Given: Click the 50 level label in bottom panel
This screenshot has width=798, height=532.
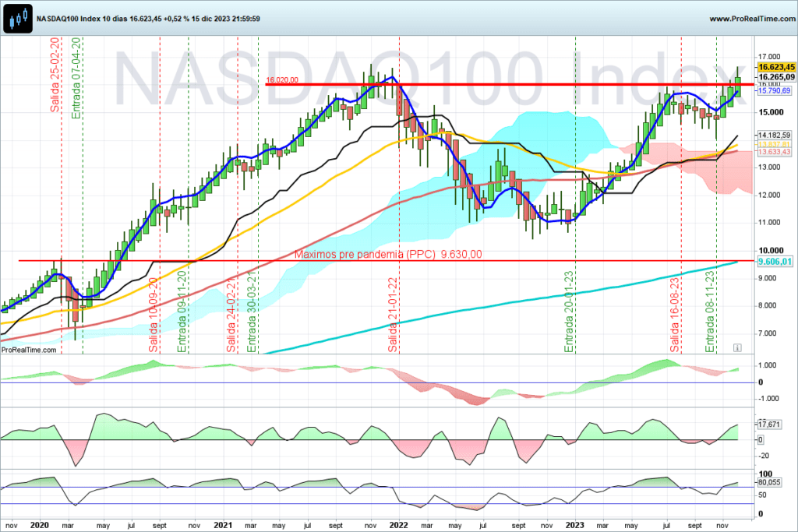Looking at the screenshot, I should click(x=762, y=495).
